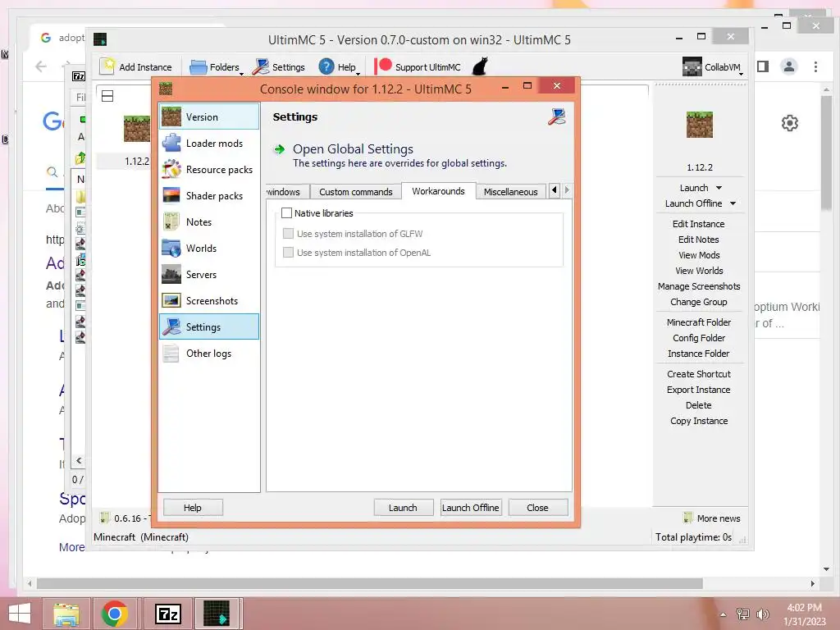Open the CollabVM account dropdown
Screen dimensions: 840x630
713,67
